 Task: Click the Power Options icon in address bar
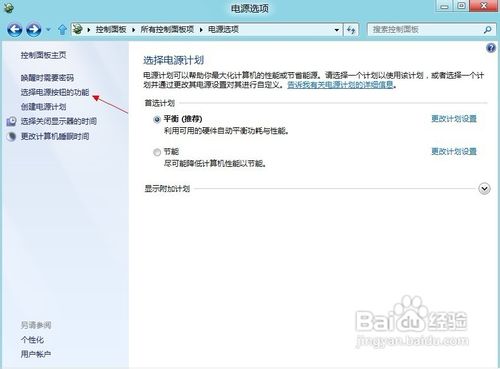pos(78,29)
